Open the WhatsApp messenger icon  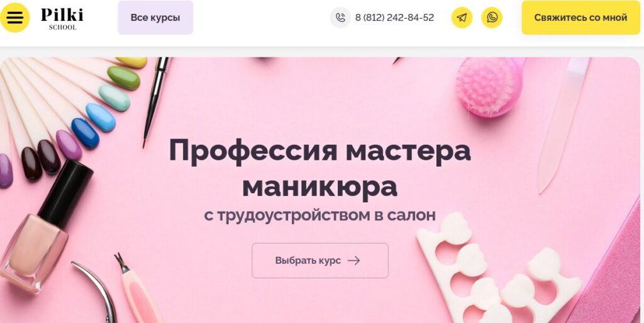point(492,18)
